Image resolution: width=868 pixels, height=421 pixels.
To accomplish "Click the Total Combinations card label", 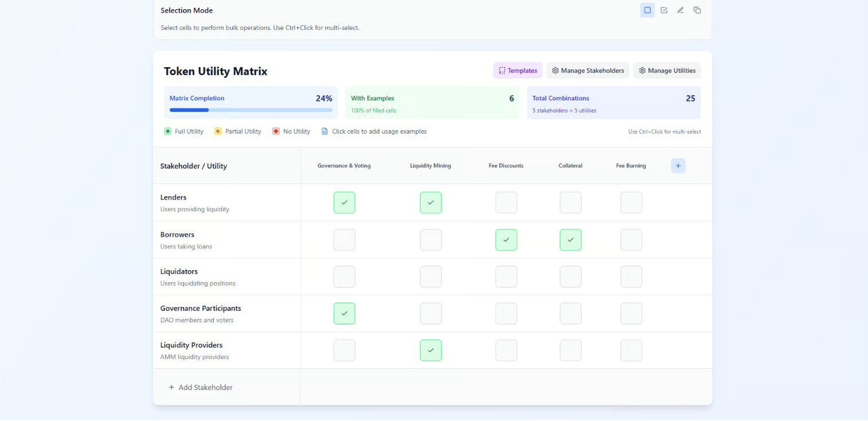I will pos(561,98).
